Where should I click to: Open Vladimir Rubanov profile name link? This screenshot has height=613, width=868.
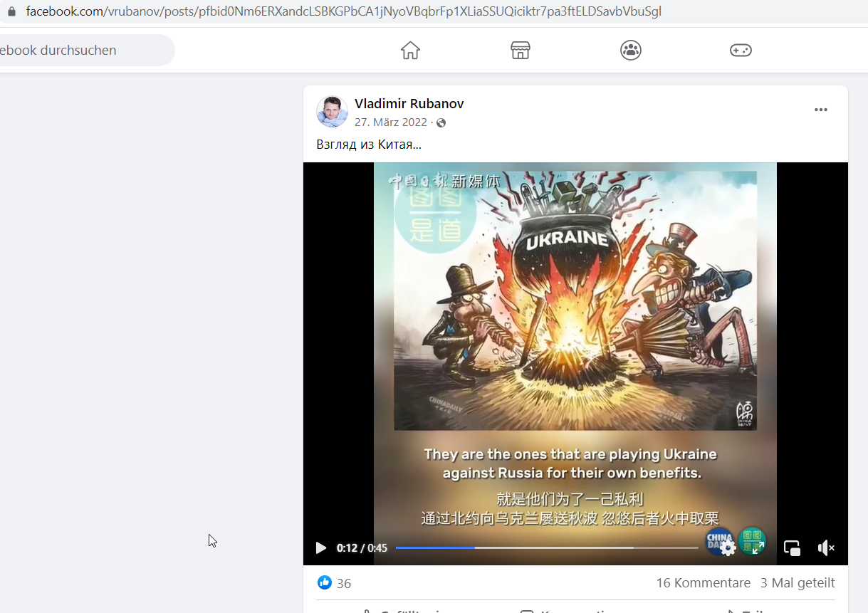(x=409, y=104)
